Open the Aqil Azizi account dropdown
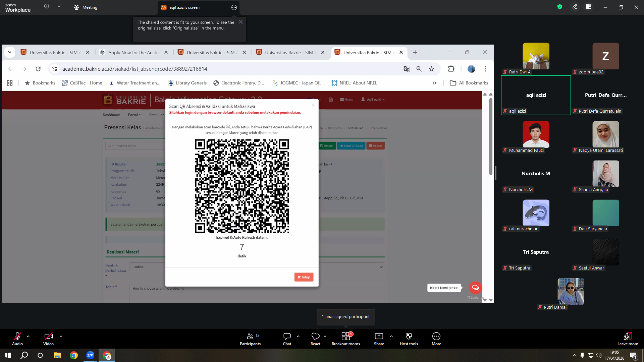The height and width of the screenshot is (362, 644). pyautogui.click(x=373, y=100)
